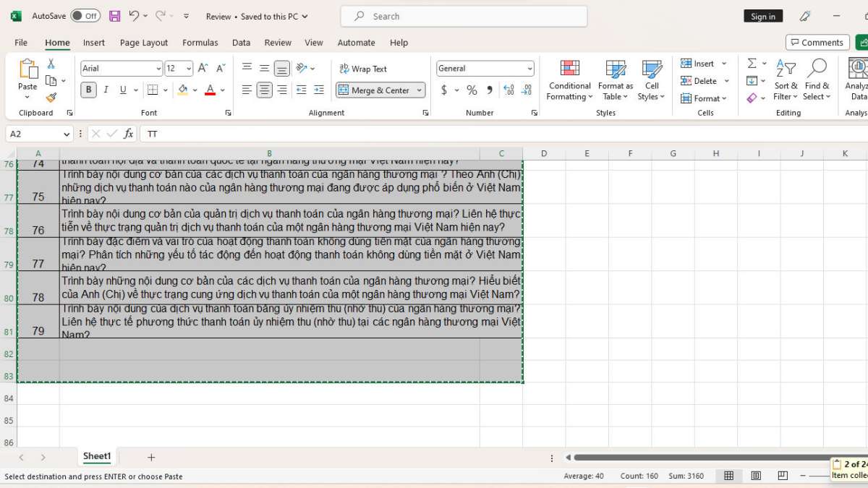
Task: Toggle Wrap Text
Action: tap(362, 69)
